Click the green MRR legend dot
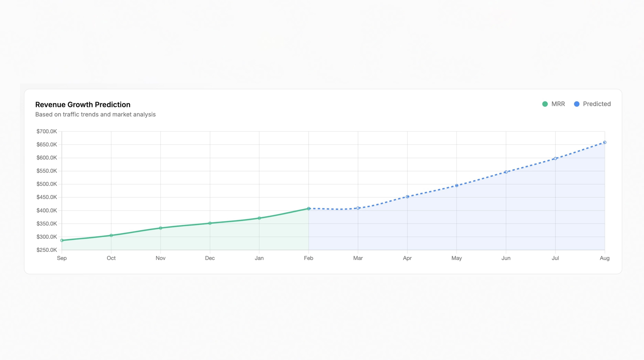This screenshot has width=644, height=360. tap(545, 104)
